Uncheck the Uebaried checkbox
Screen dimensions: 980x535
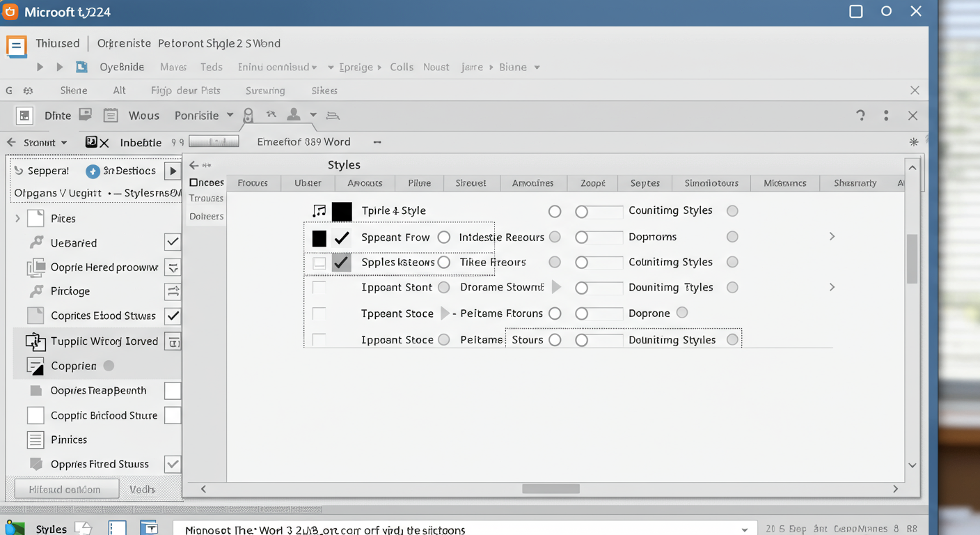click(x=173, y=242)
